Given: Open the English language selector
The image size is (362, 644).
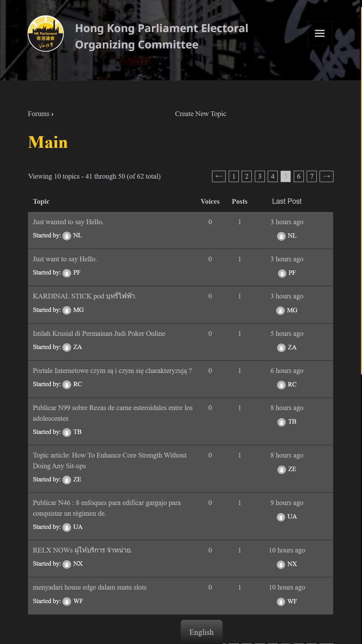Looking at the screenshot, I should tap(201, 632).
